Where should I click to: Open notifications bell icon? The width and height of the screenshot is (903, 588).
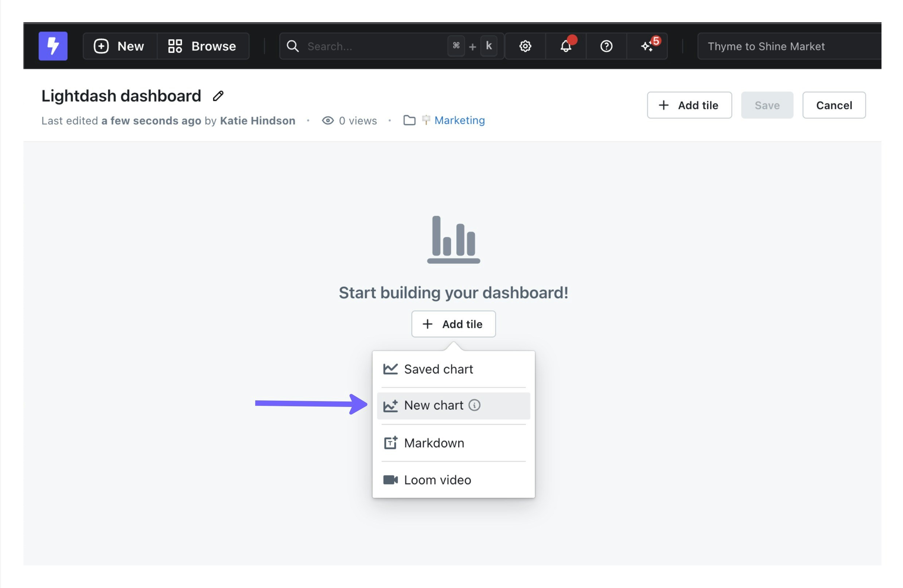coord(565,46)
